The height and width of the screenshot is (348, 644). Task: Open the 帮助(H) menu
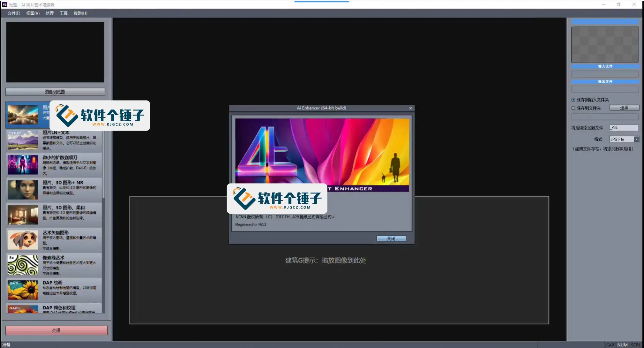80,13
